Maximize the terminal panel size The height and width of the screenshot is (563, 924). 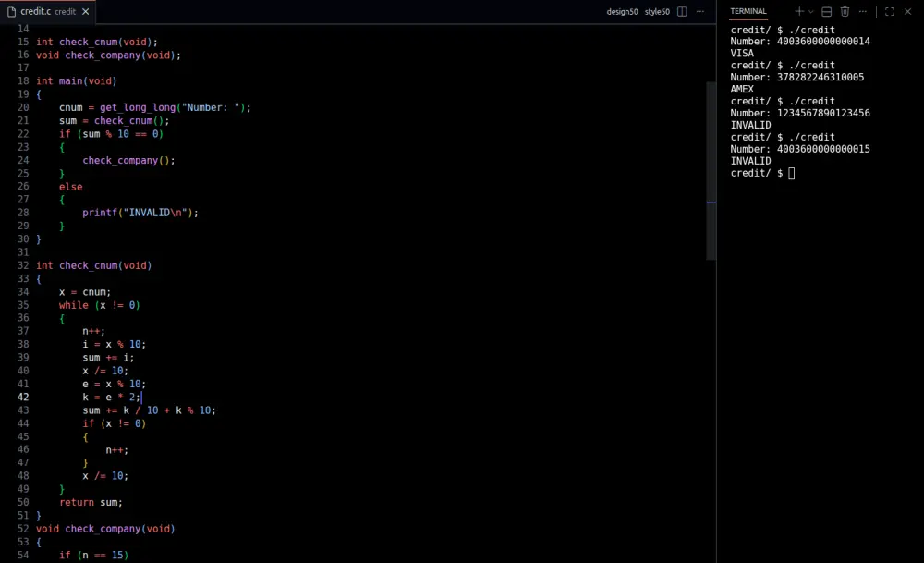coord(889,11)
